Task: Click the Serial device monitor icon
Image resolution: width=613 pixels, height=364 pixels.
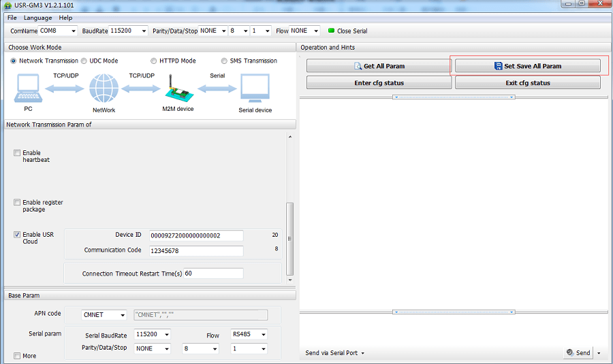Action: (255, 88)
